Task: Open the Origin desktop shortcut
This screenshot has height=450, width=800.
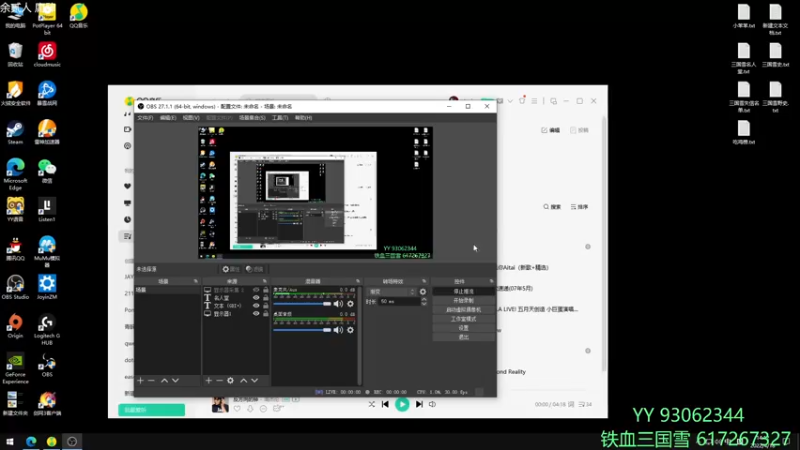Action: 15,327
